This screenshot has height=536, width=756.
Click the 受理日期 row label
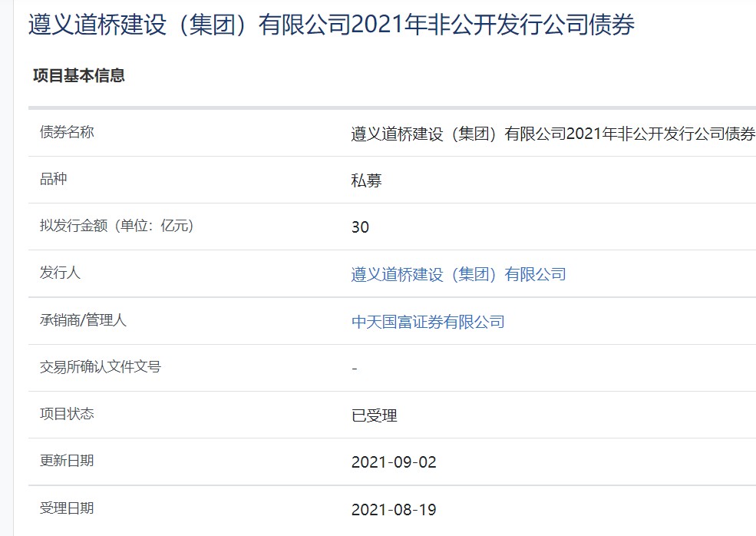coord(67,508)
